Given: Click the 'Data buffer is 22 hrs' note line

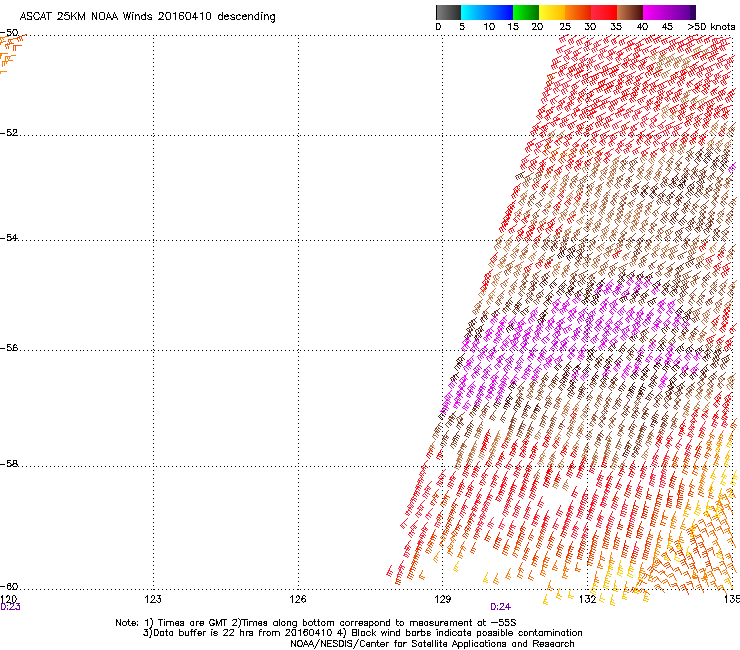Looking at the screenshot, I should tap(362, 633).
